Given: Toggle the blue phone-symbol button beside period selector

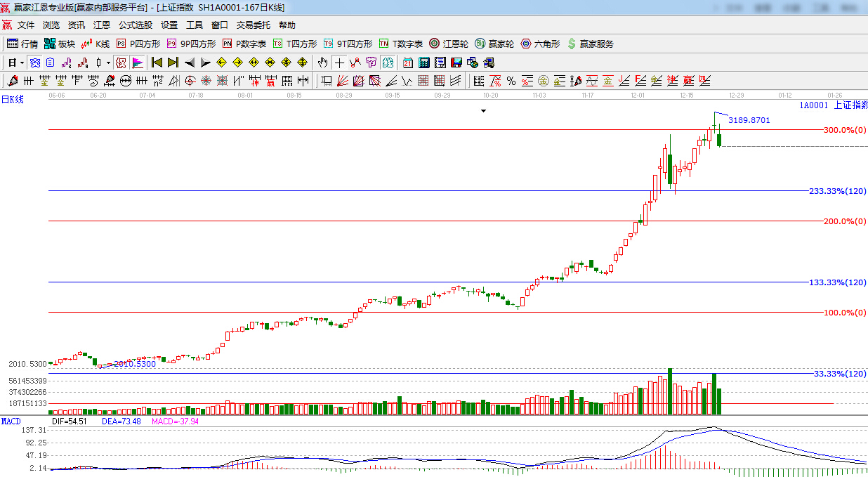Looking at the screenshot, I should pyautogui.click(x=34, y=63).
